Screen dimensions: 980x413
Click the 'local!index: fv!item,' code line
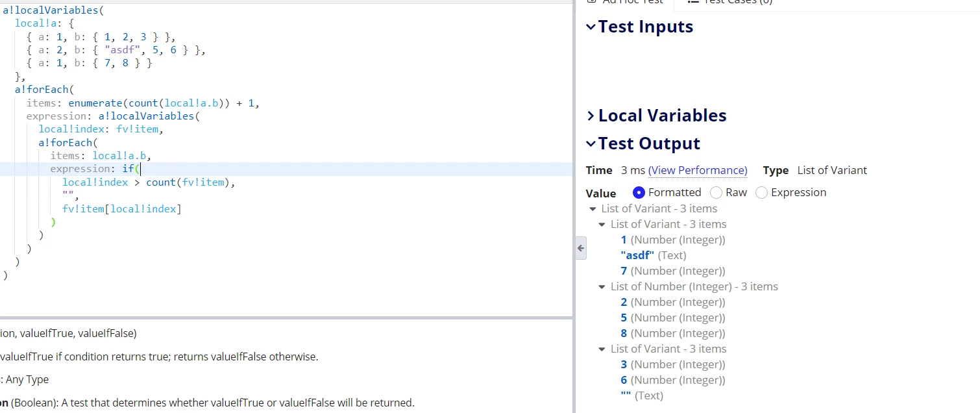pyautogui.click(x=101, y=129)
